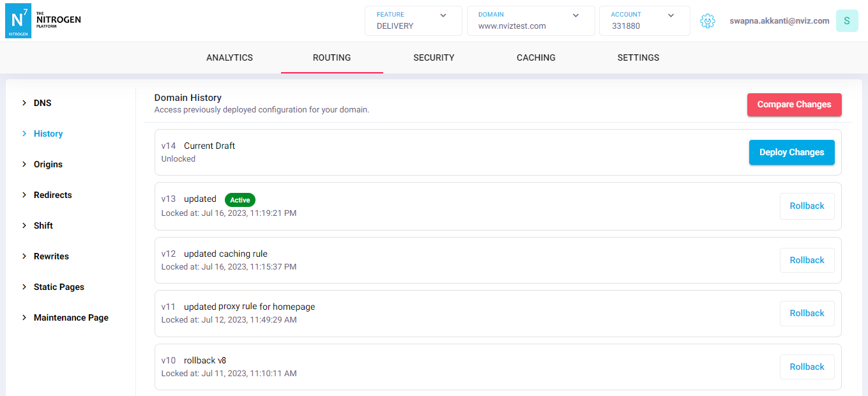Switch to the Security tab
The height and width of the screenshot is (396, 868).
click(434, 57)
